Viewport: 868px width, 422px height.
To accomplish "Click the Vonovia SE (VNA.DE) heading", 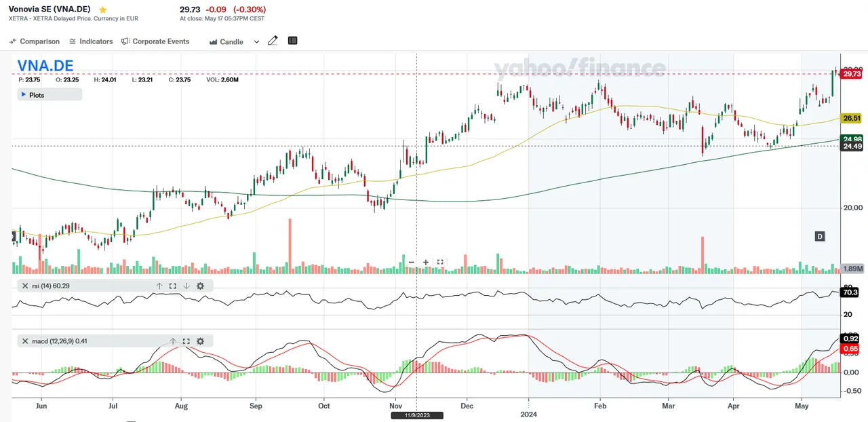I will 51,9.
